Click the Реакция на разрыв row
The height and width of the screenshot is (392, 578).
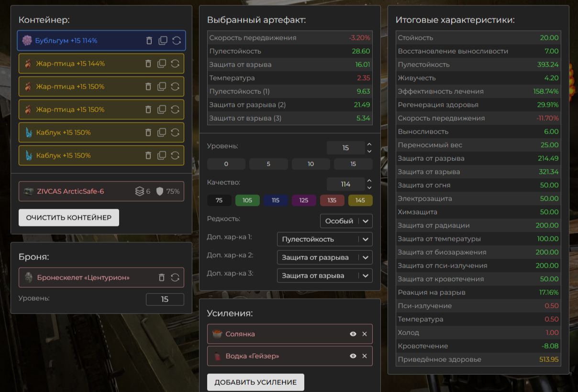click(x=478, y=292)
